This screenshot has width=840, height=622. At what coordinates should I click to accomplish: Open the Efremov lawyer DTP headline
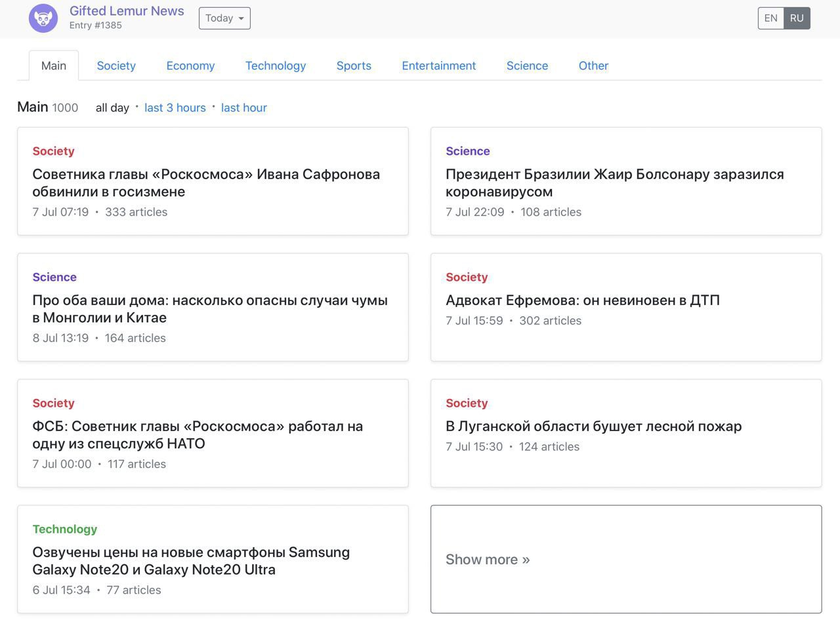point(582,301)
